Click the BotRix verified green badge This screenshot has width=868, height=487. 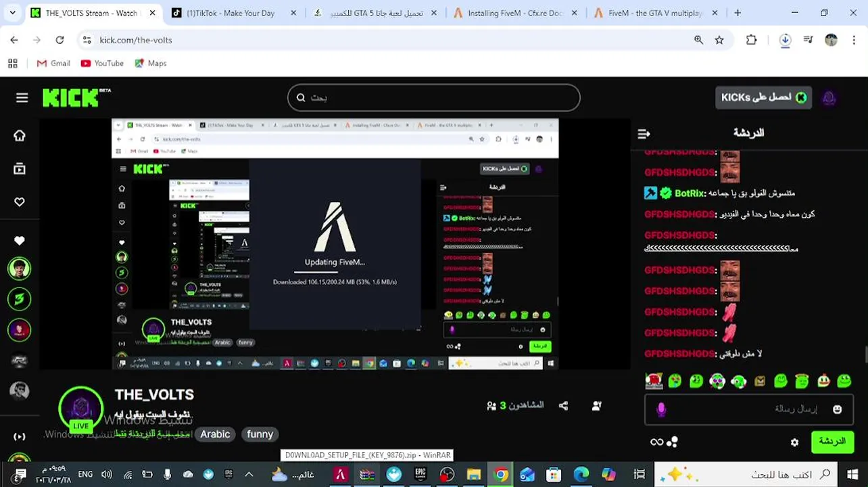666,193
